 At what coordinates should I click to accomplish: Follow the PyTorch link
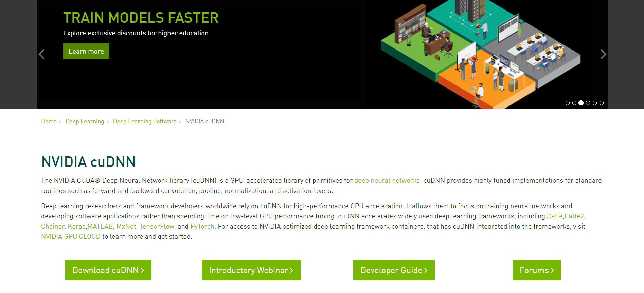click(x=202, y=227)
